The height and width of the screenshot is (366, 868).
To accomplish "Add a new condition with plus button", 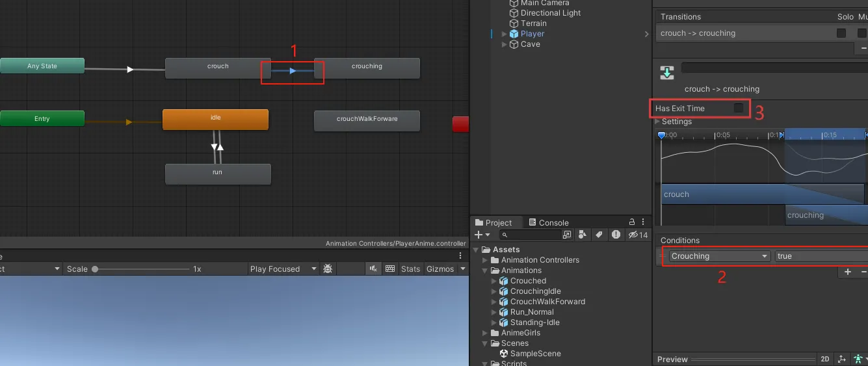I will point(848,272).
